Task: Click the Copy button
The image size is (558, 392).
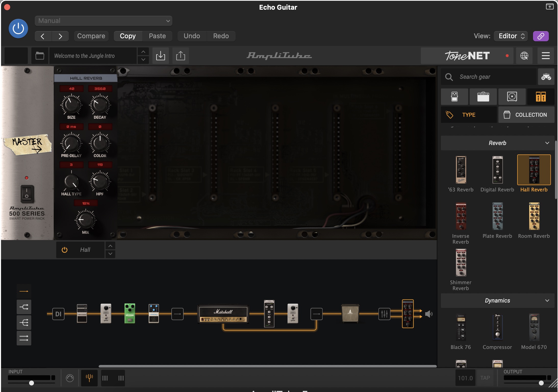Action: coord(128,36)
